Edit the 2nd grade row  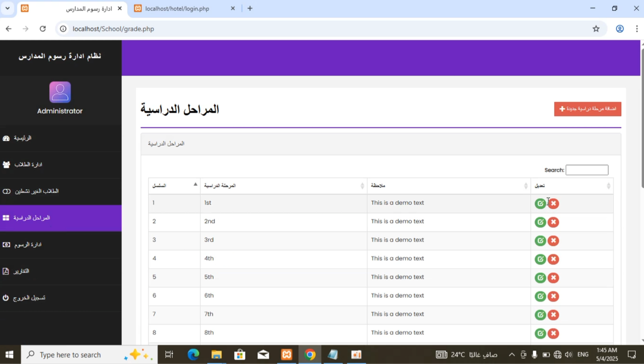point(540,222)
